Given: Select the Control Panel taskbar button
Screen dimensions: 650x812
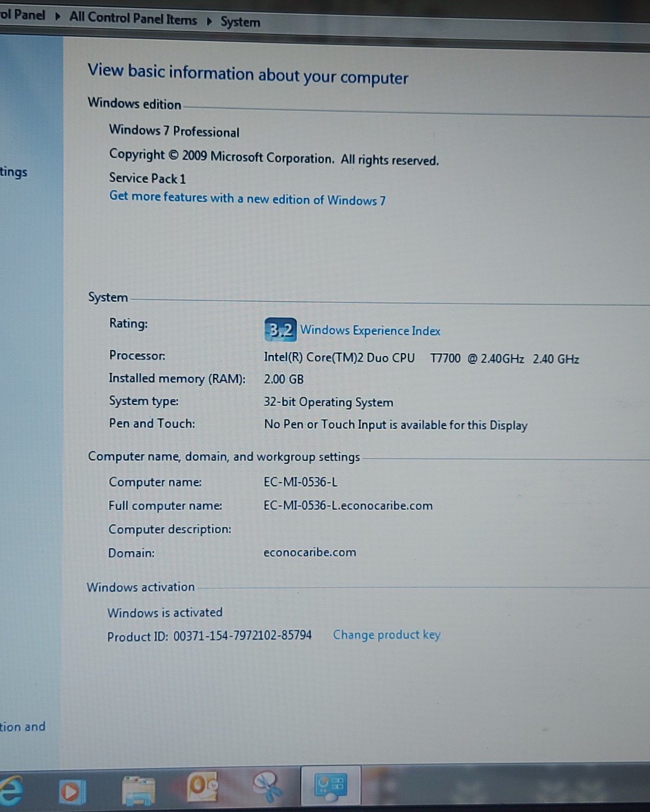Looking at the screenshot, I should click(331, 786).
